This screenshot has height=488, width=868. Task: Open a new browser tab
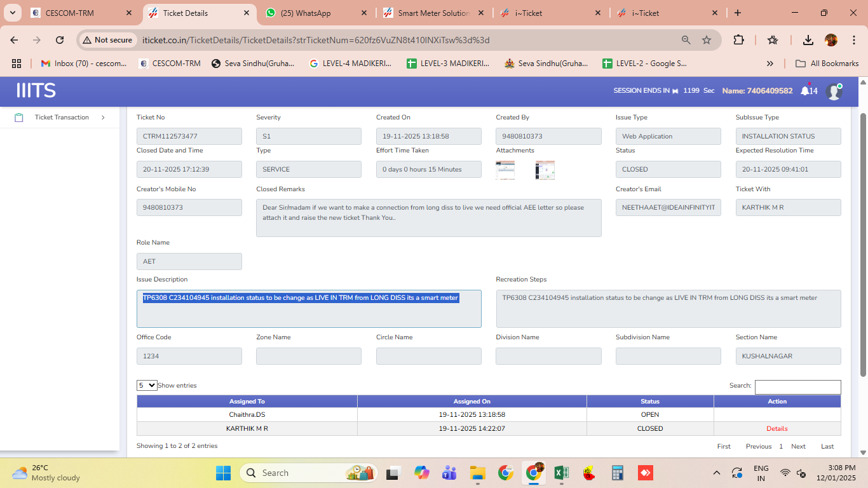[x=738, y=13]
